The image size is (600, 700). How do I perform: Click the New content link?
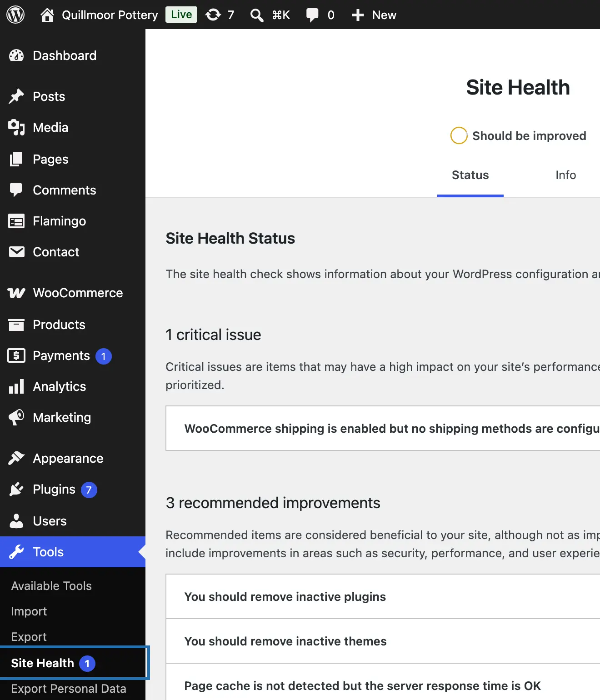(384, 15)
